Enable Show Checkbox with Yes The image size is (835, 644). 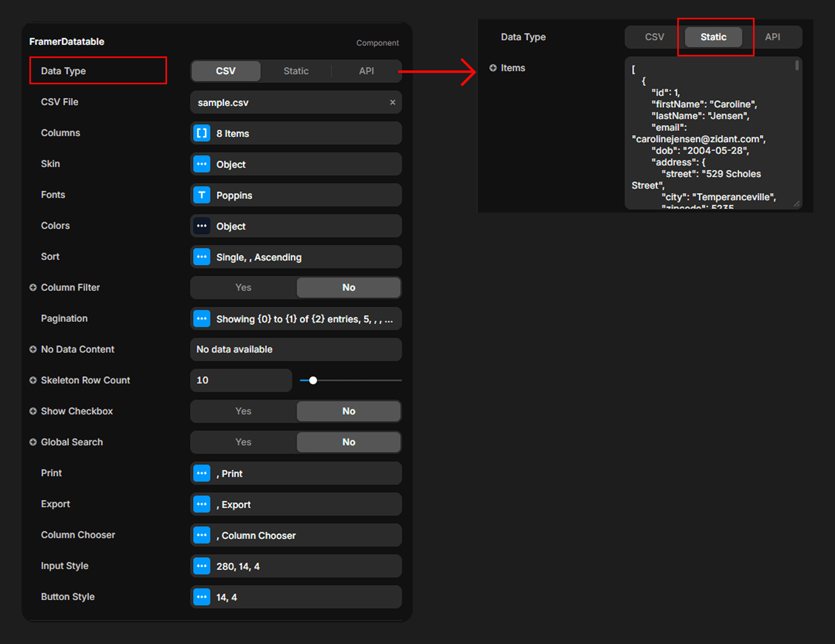244,411
